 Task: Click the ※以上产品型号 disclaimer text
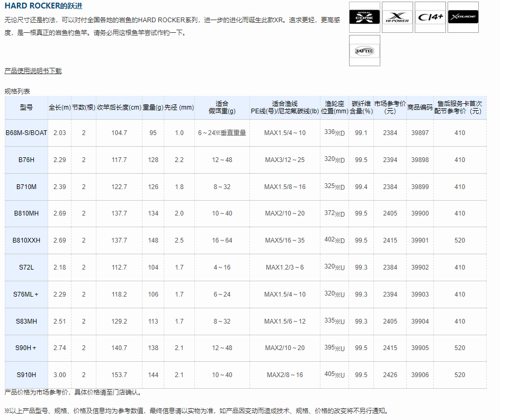(197, 410)
